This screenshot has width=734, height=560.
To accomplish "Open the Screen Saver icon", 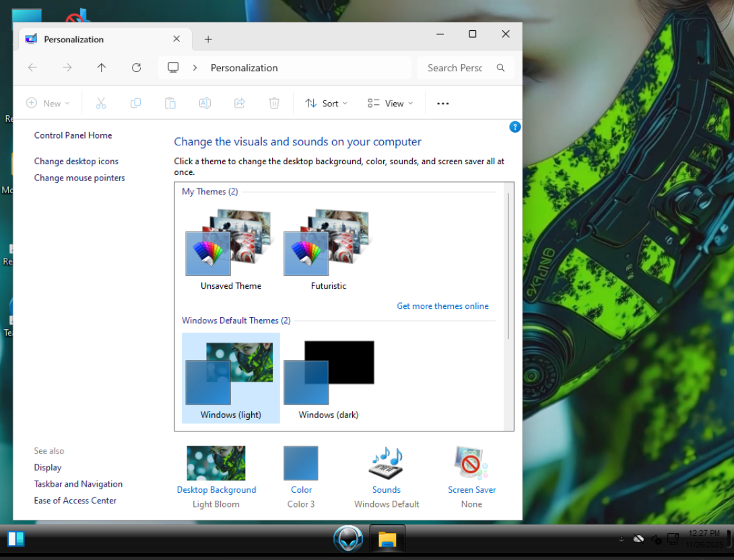I will 471,463.
